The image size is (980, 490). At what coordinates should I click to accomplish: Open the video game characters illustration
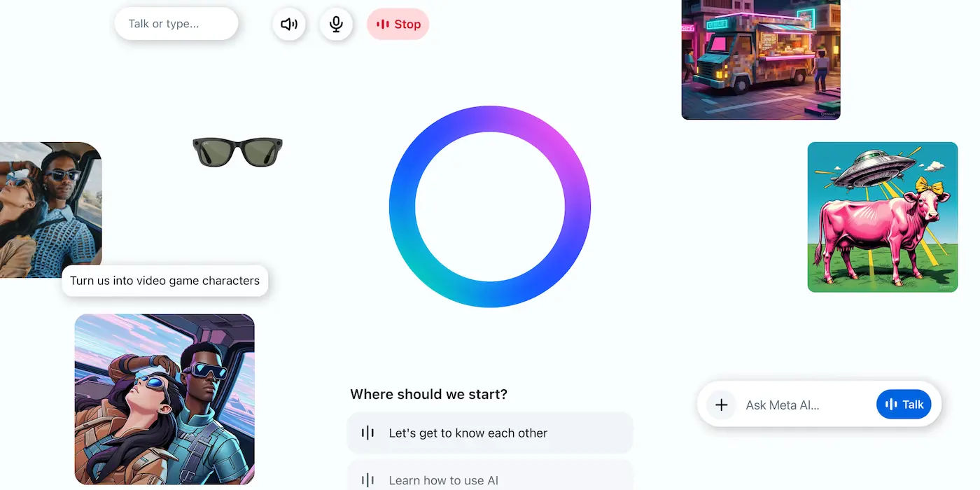(164, 399)
